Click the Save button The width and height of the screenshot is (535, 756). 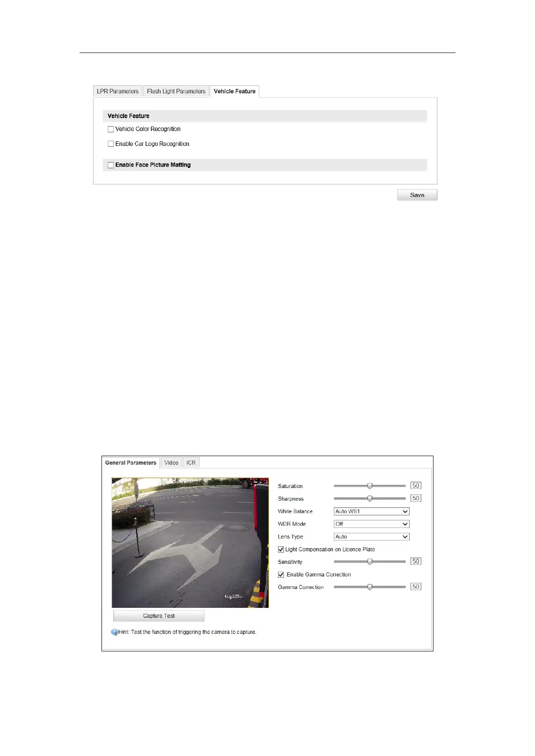(x=417, y=195)
